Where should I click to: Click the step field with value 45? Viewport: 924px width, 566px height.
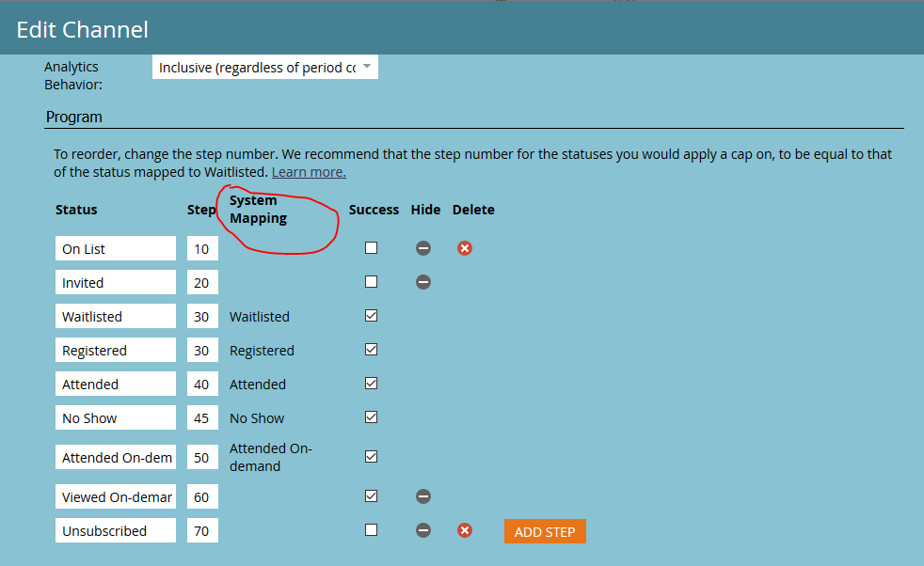[x=202, y=418]
